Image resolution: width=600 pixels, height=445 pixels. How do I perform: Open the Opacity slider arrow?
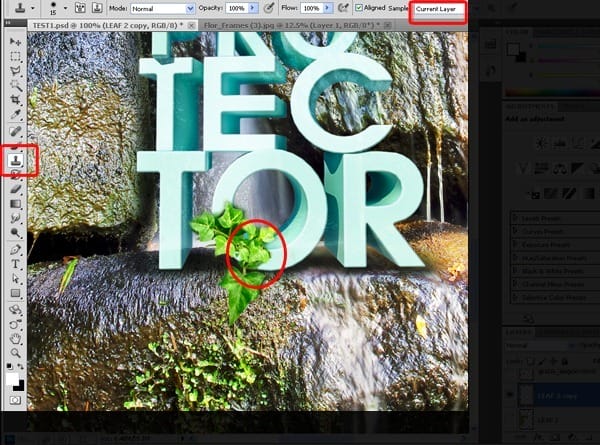tap(253, 8)
